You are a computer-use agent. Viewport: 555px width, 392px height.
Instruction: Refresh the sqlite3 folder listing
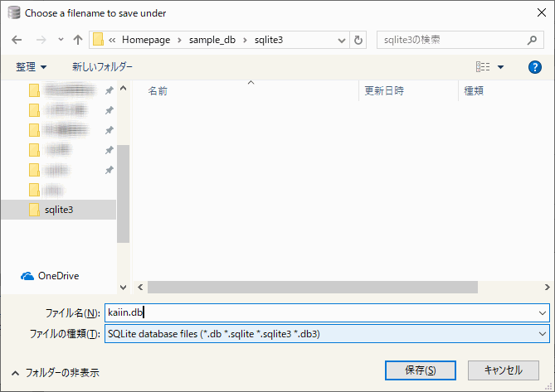[358, 40]
